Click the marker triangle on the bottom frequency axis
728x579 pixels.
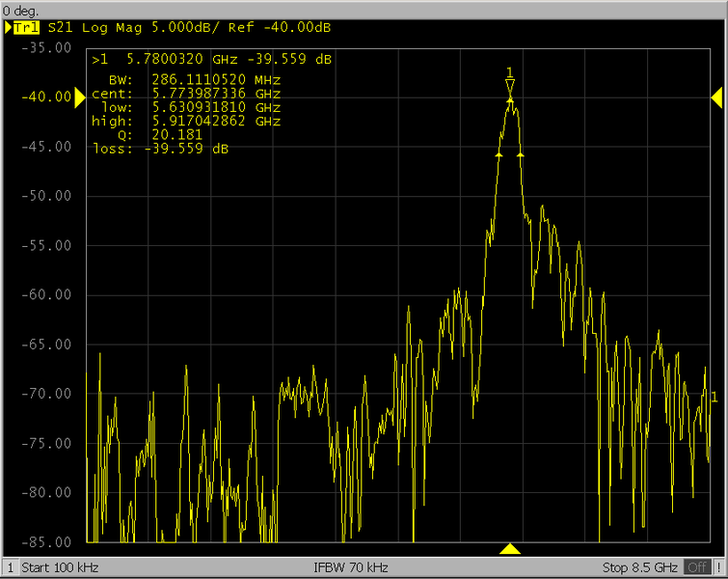pyautogui.click(x=510, y=549)
